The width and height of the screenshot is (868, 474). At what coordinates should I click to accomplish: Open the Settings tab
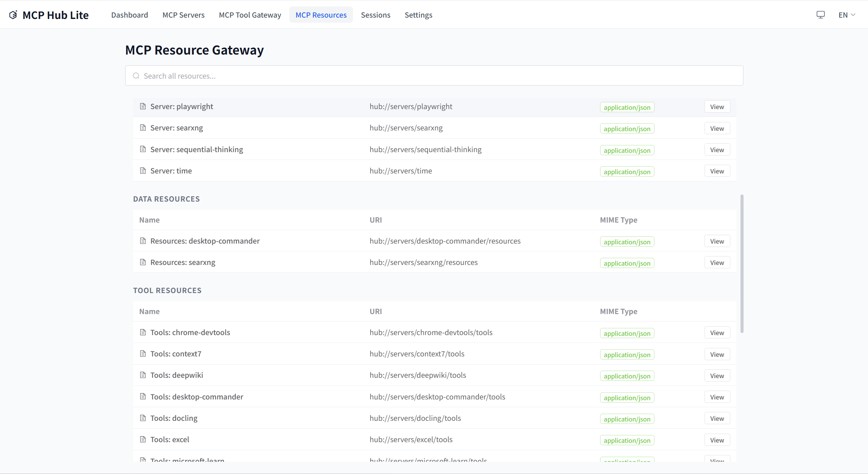click(x=418, y=15)
